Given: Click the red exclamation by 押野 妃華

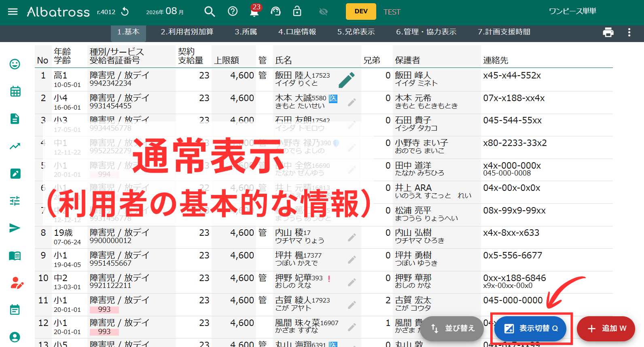Looking at the screenshot, I should point(329,279).
